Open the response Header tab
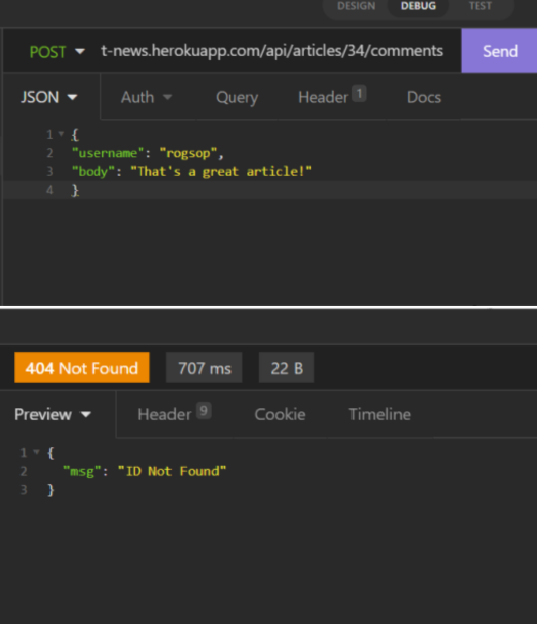This screenshot has height=624, width=537. point(174,414)
